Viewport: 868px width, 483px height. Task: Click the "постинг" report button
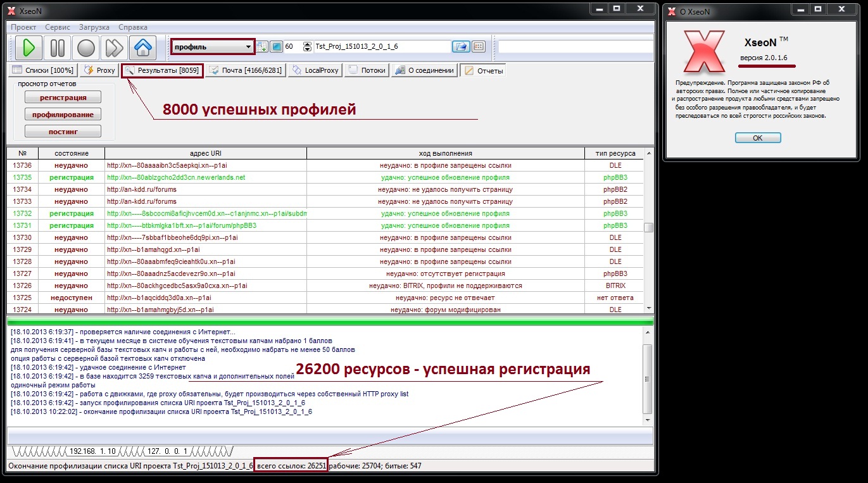[x=63, y=131]
